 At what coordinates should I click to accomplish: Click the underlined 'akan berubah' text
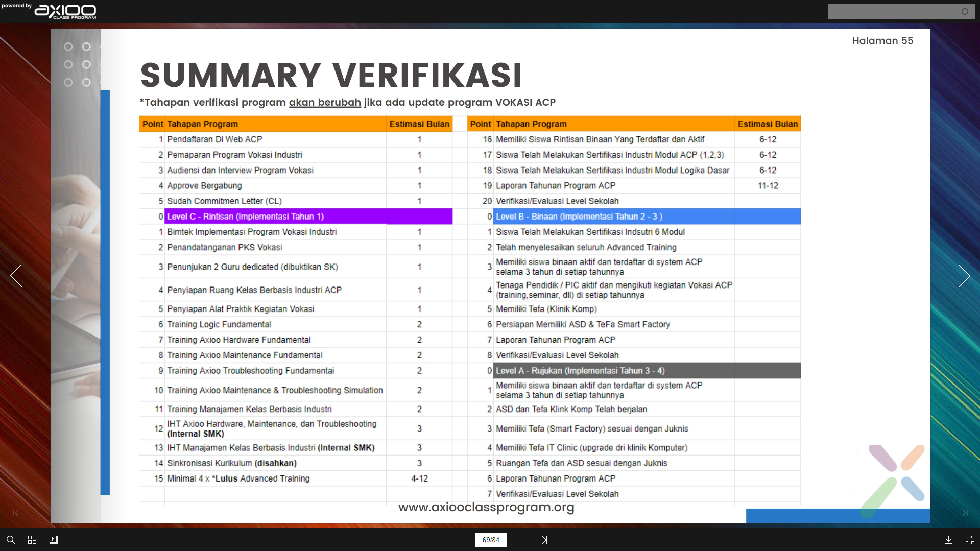(325, 102)
